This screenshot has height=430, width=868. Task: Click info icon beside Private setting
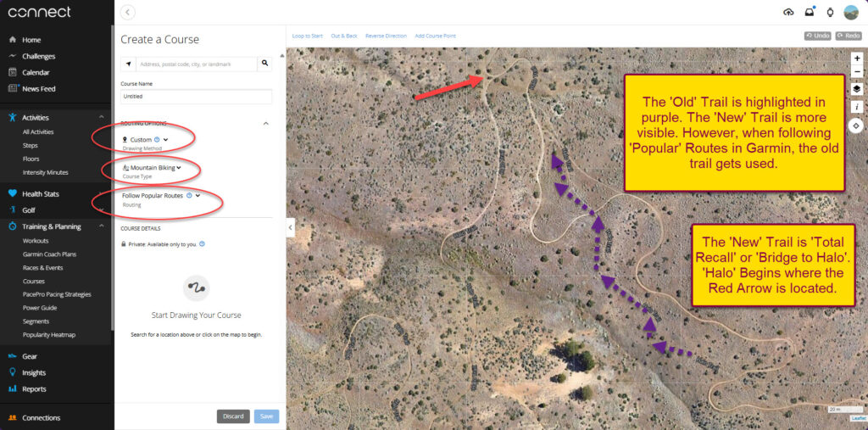(202, 243)
